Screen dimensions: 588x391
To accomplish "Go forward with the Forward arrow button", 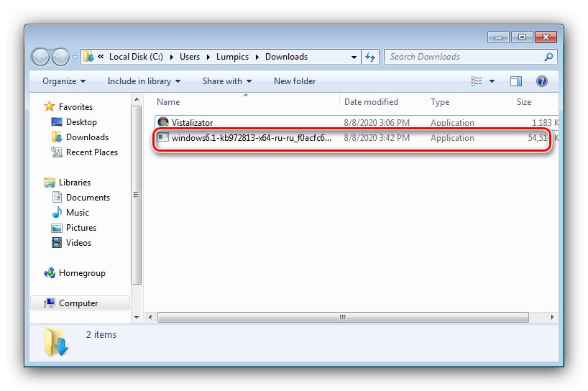I will [x=60, y=57].
